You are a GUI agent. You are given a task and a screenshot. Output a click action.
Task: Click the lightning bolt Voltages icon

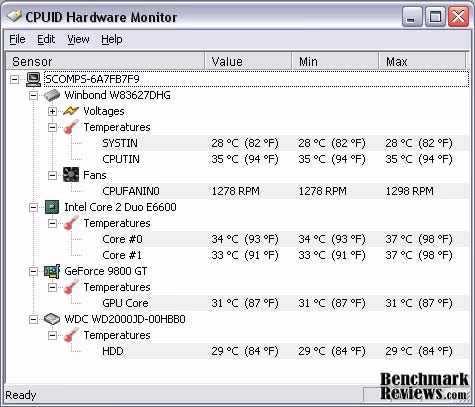click(71, 111)
